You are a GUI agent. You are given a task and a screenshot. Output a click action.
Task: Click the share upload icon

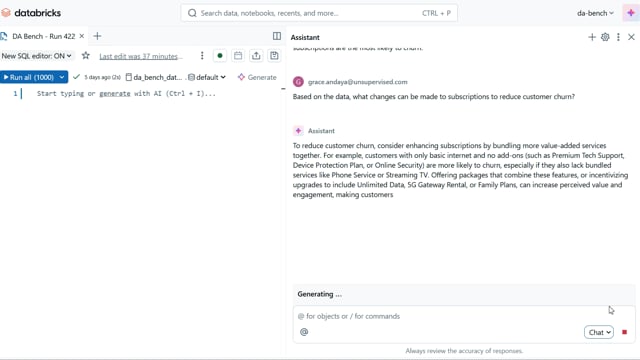[256, 56]
